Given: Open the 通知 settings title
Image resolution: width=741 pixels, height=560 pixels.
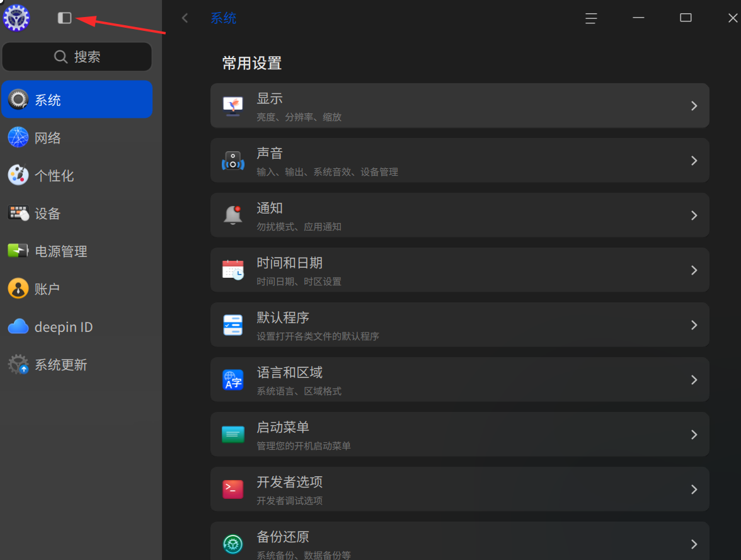Looking at the screenshot, I should (270, 208).
